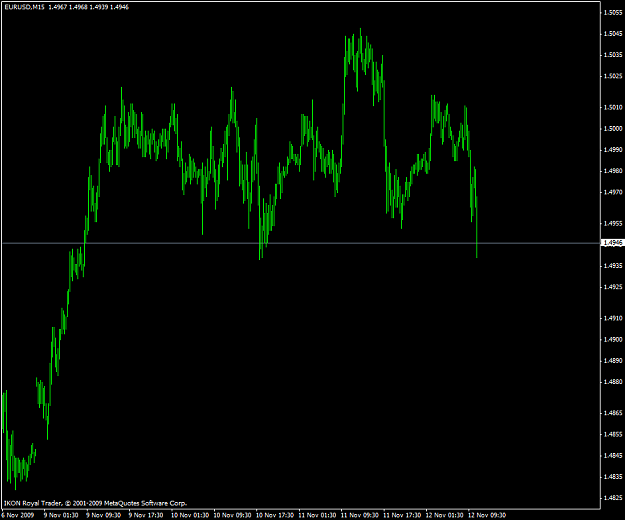Screen dimensions: 625x520
Task: Click the 1.5035 price axis label
Action: point(613,55)
